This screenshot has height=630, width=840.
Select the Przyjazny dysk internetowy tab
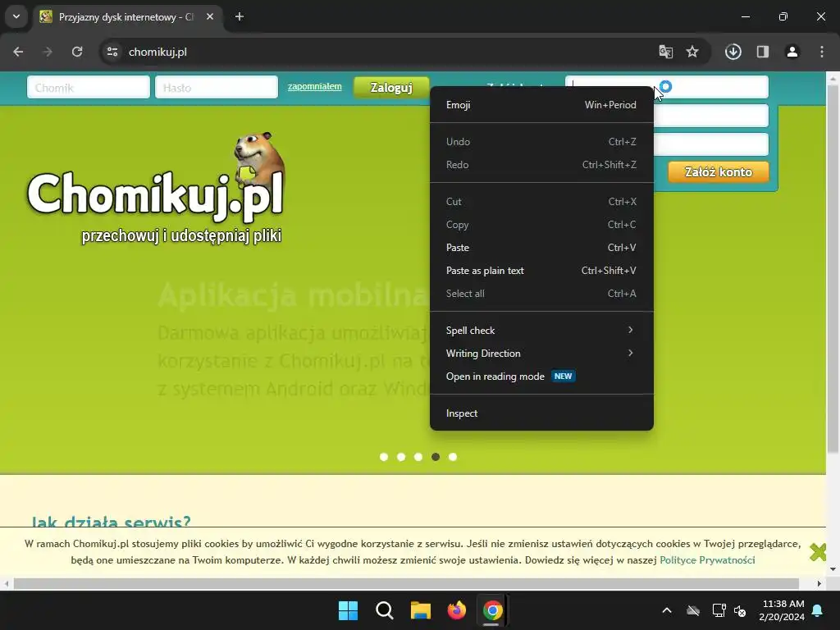(x=126, y=17)
